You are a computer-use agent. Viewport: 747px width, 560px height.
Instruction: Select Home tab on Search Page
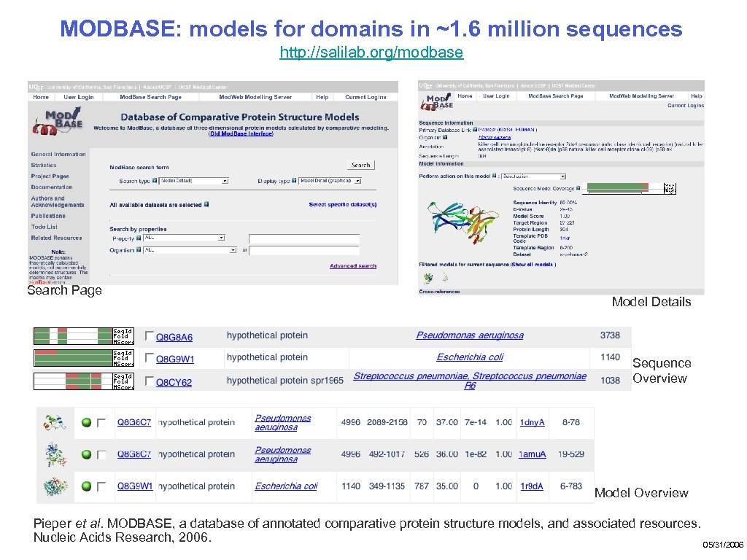[x=41, y=97]
